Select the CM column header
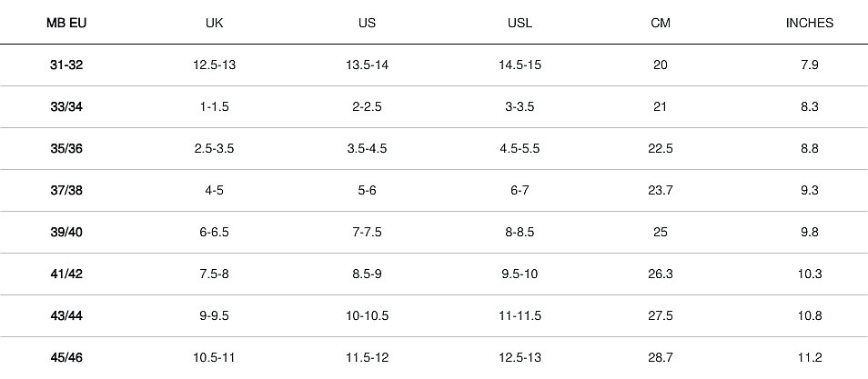The image size is (868, 379). point(661,23)
